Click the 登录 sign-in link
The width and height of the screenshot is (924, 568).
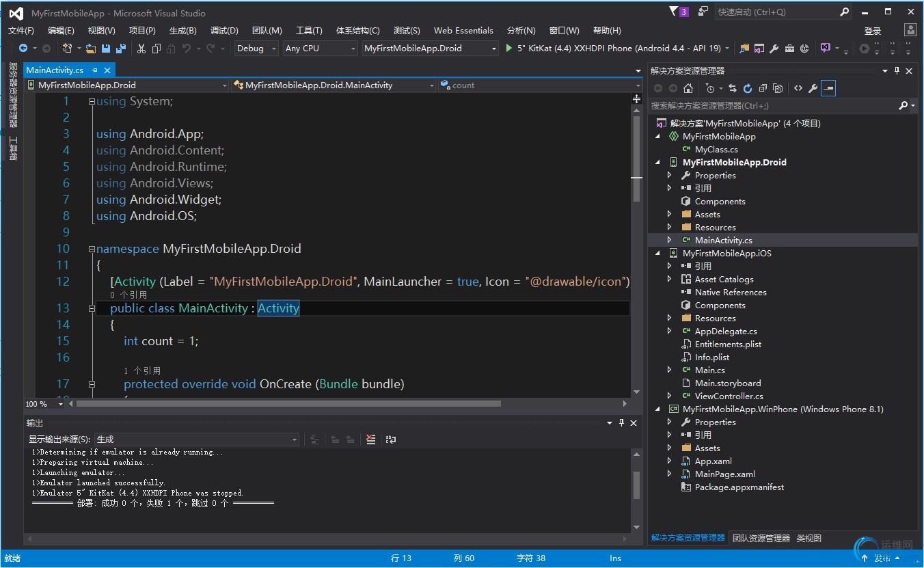tap(873, 31)
